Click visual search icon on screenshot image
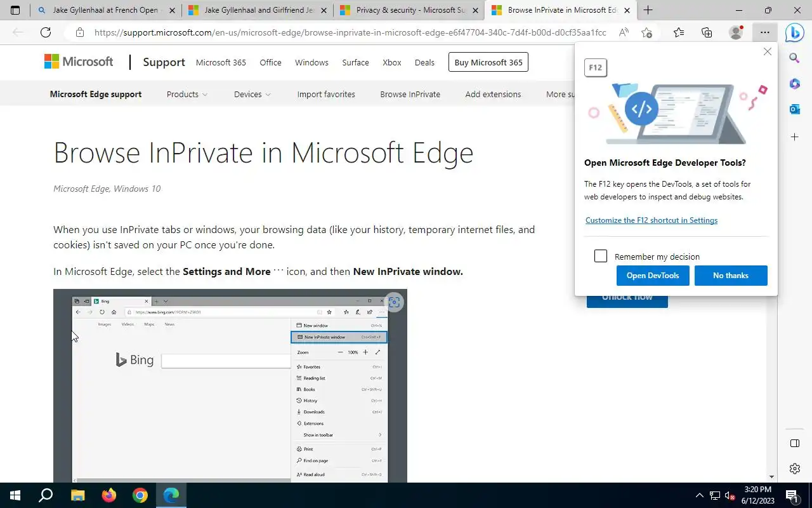 point(394,302)
